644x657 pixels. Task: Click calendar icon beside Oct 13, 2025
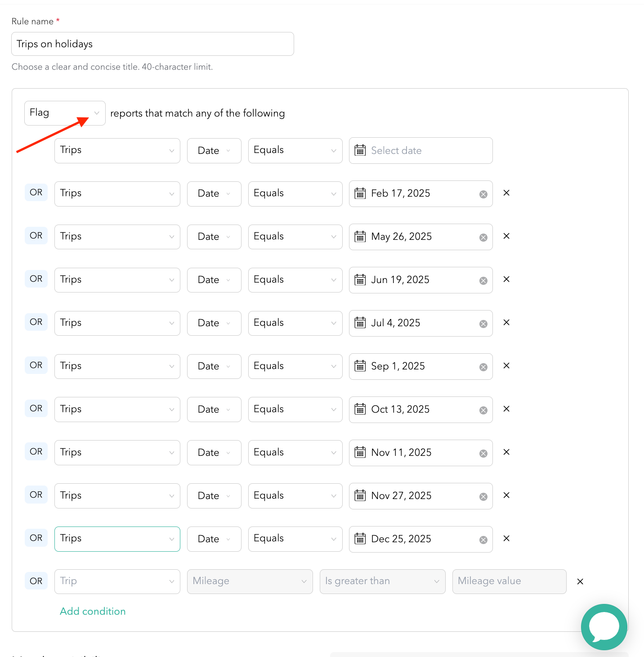tap(360, 409)
